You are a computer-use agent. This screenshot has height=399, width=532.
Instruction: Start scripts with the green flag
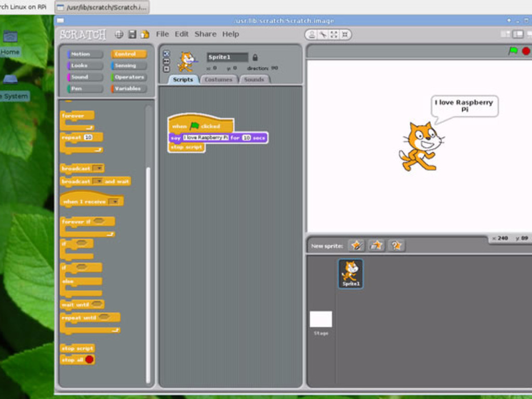[x=513, y=51]
